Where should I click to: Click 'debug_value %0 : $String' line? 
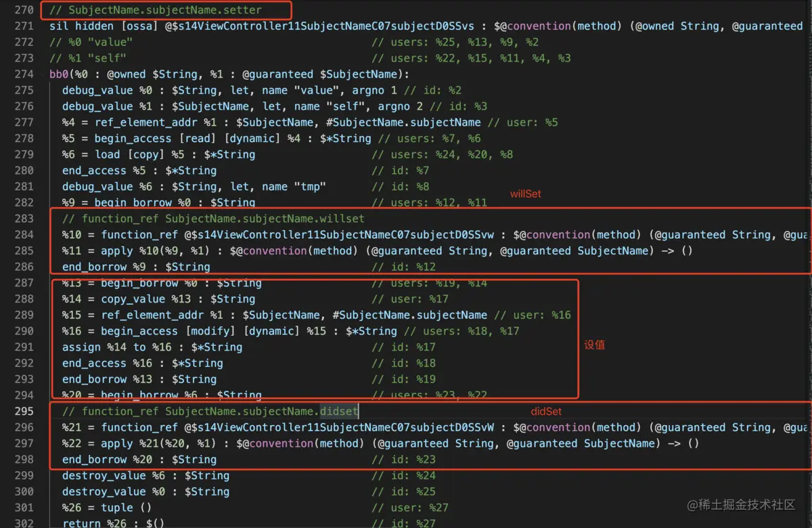click(x=261, y=90)
